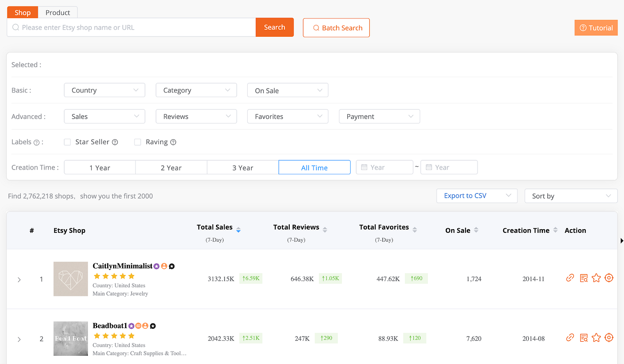The width and height of the screenshot is (624, 364).
Task: Switch to the Shop tab
Action: 23,12
